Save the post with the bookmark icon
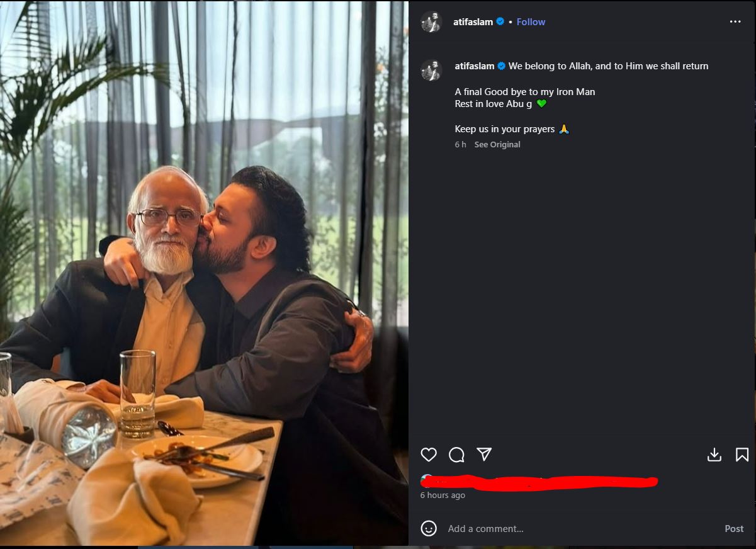 point(742,455)
